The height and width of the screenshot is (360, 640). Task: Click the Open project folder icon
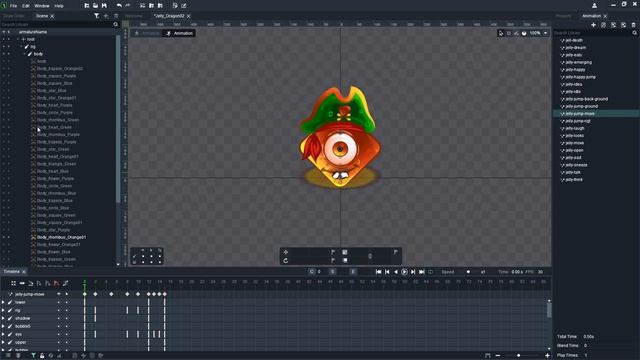tap(95, 6)
